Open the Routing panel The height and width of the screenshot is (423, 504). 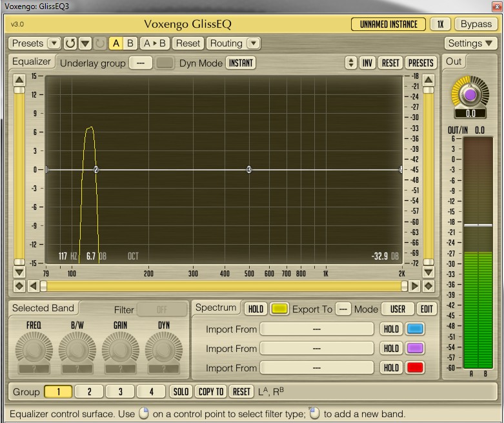click(227, 43)
